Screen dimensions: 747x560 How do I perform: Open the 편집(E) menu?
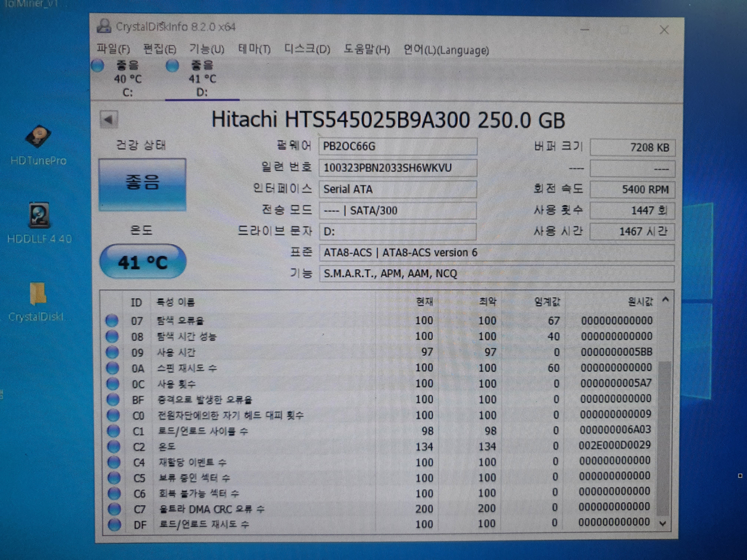tap(160, 49)
